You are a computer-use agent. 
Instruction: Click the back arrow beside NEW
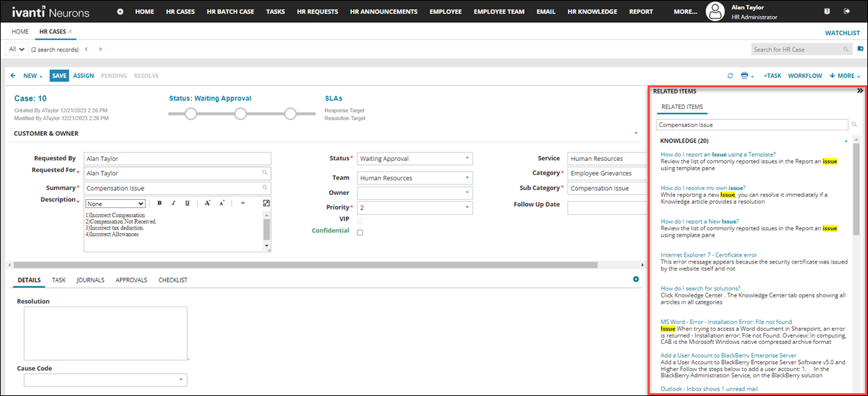[x=13, y=76]
